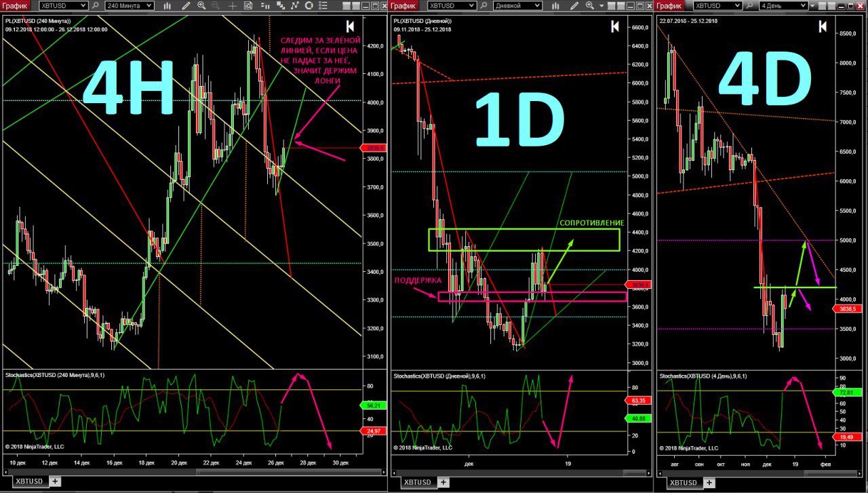Open XBTUSD instrument dropdown in 4 День window

(x=717, y=5)
